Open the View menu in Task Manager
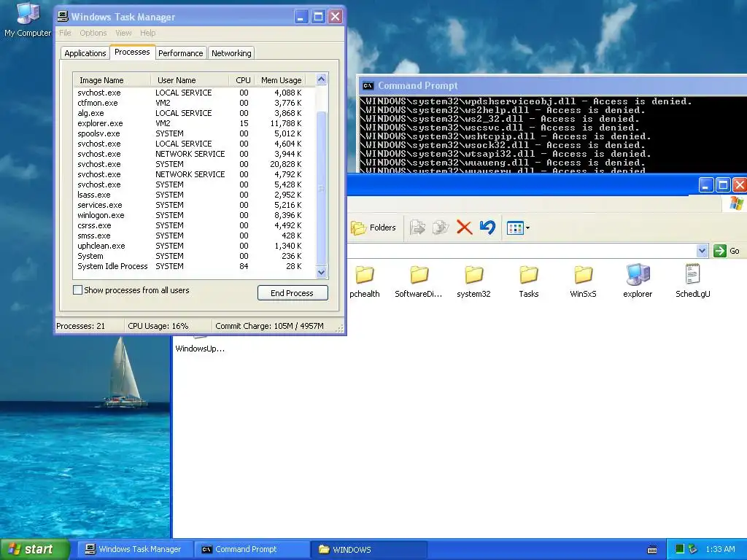This screenshot has width=747, height=560. click(x=123, y=33)
